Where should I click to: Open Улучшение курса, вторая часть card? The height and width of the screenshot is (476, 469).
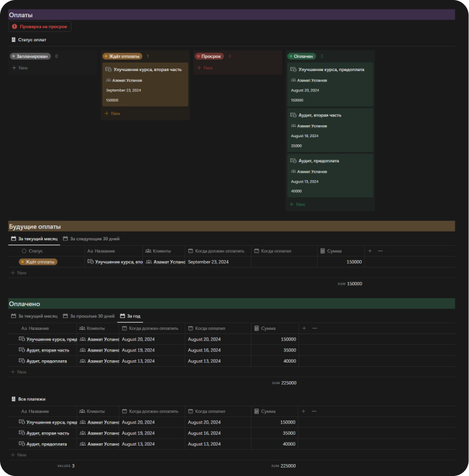coord(145,84)
